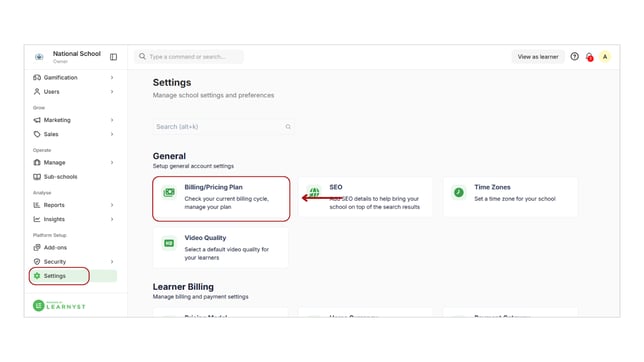644x362 pixels.
Task: Open the Video Quality settings card
Action: [221, 248]
